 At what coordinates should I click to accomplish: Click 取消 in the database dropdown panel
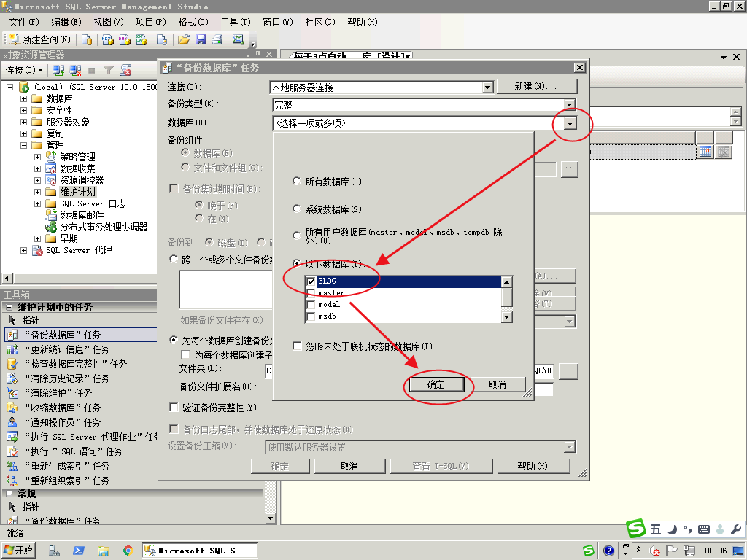(x=497, y=384)
